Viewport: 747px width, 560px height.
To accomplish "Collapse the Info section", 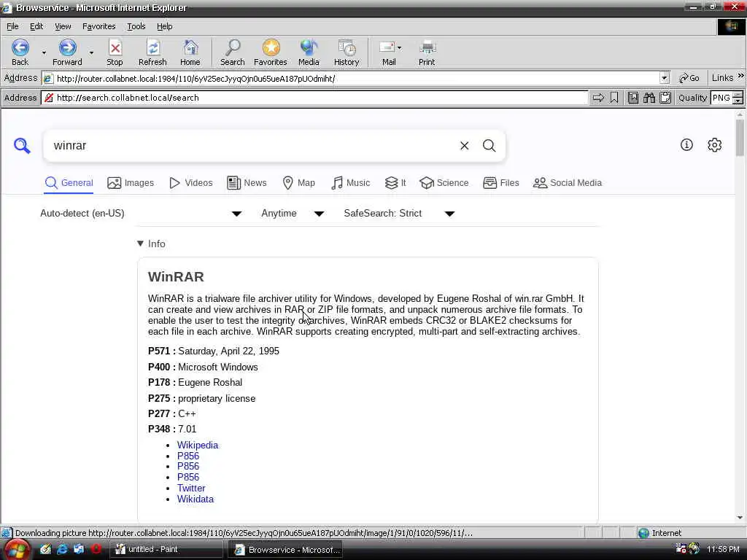I will point(151,244).
